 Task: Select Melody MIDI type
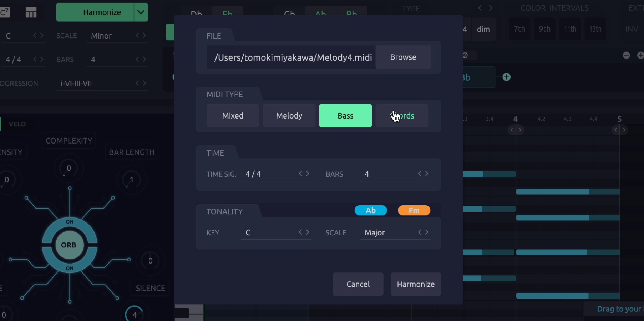click(x=289, y=116)
